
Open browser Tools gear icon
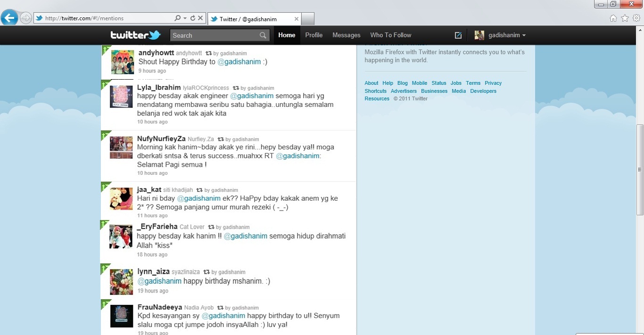click(636, 18)
